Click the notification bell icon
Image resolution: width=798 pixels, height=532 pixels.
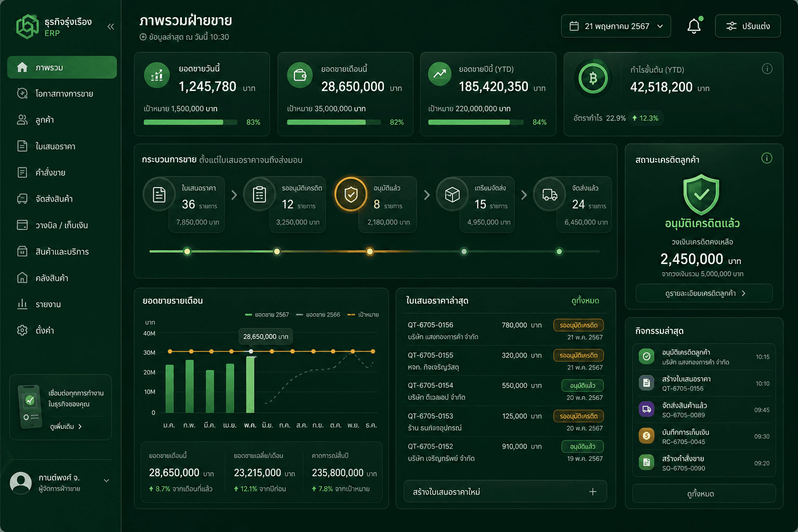(694, 26)
